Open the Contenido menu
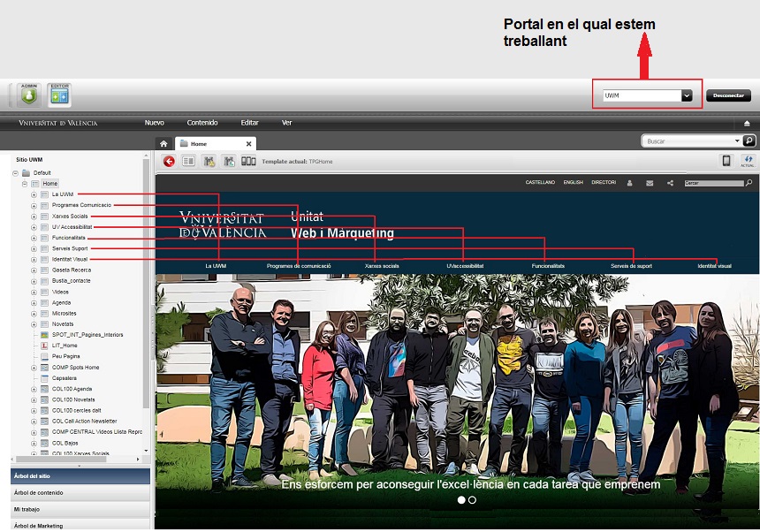The width and height of the screenshot is (760, 532). 202,123
